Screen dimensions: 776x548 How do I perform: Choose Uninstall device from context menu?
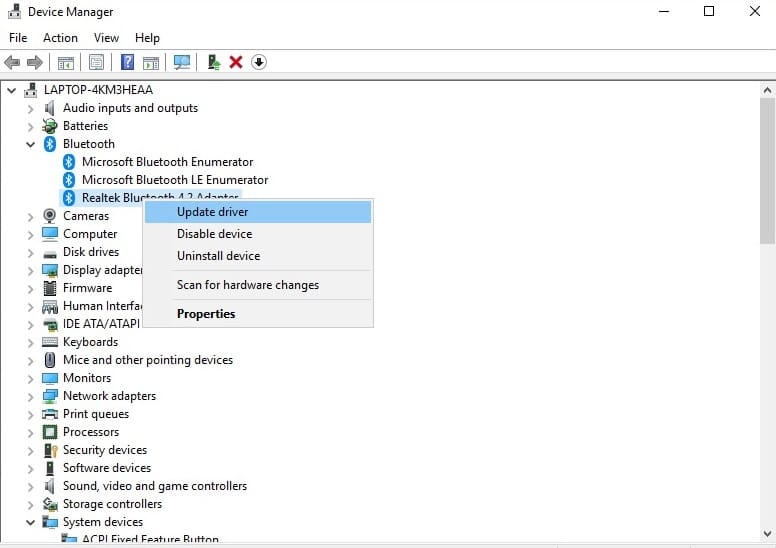coord(218,256)
